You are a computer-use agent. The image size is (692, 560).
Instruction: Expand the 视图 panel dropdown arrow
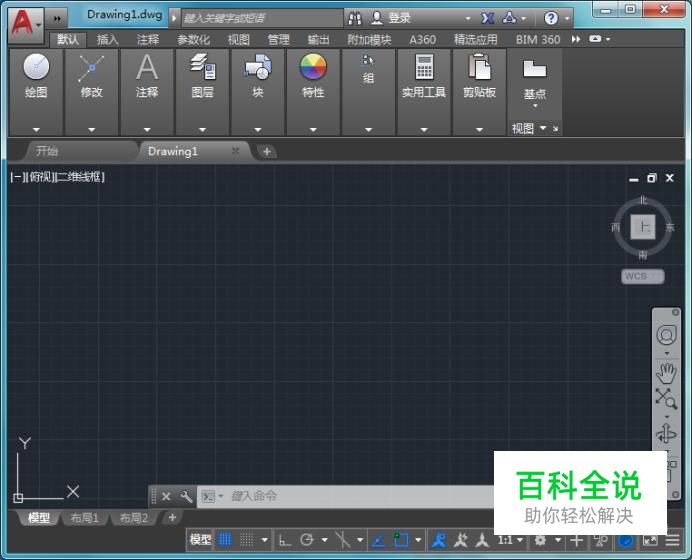pos(543,128)
